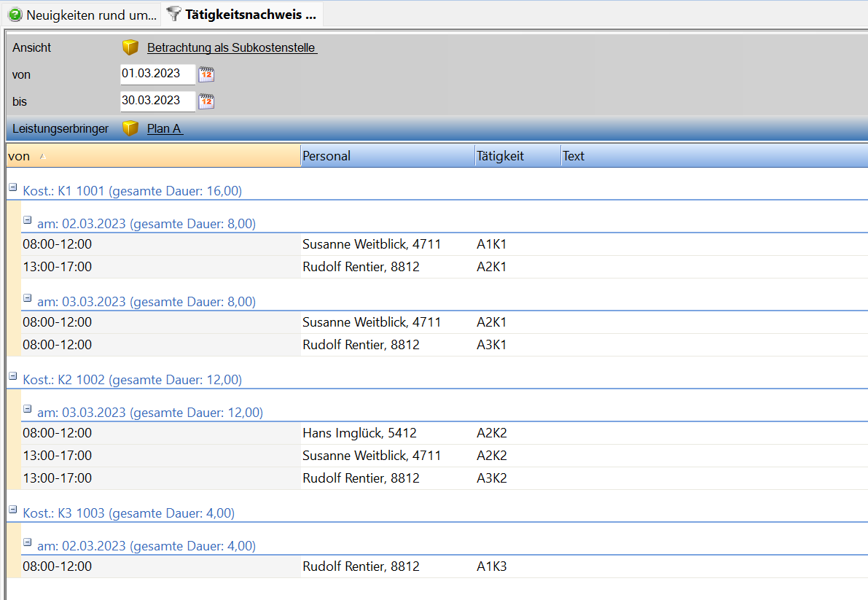Open calendar picker for the bis date

[x=207, y=101]
